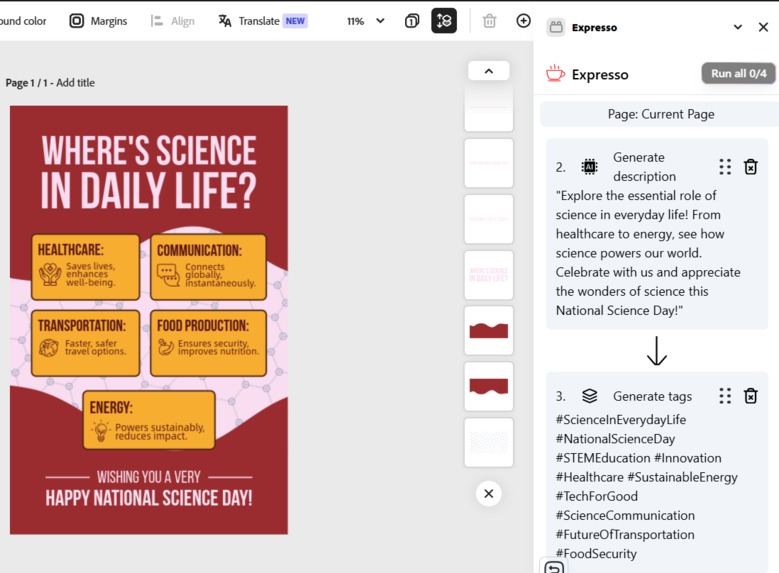This screenshot has height=573, width=779.
Task: Select the upper red wave layer thumbnail
Action: point(489,330)
